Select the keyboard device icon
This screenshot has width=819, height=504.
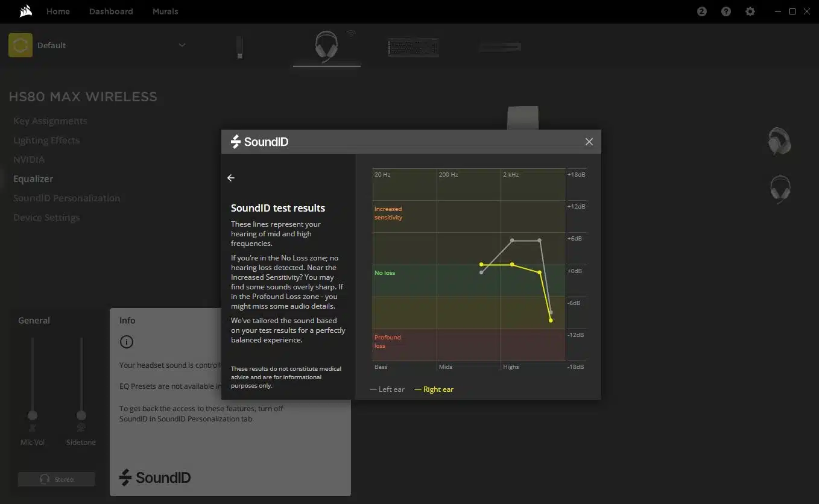pos(413,47)
